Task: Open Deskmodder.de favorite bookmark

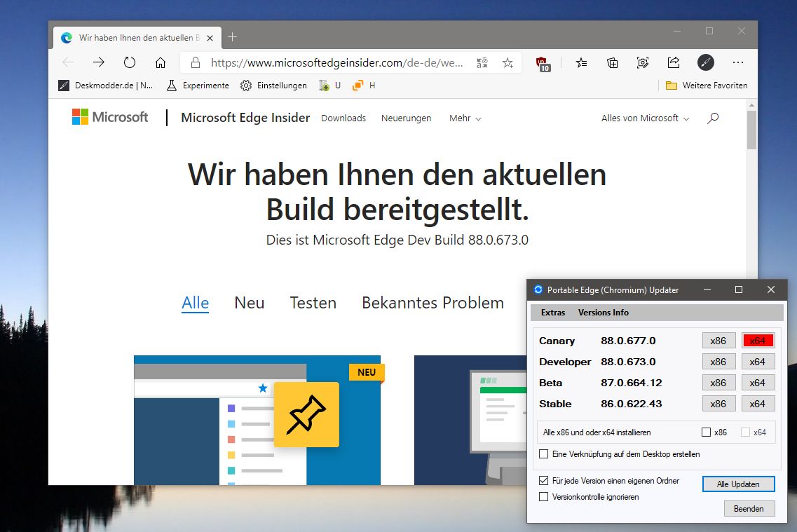Action: coord(106,86)
